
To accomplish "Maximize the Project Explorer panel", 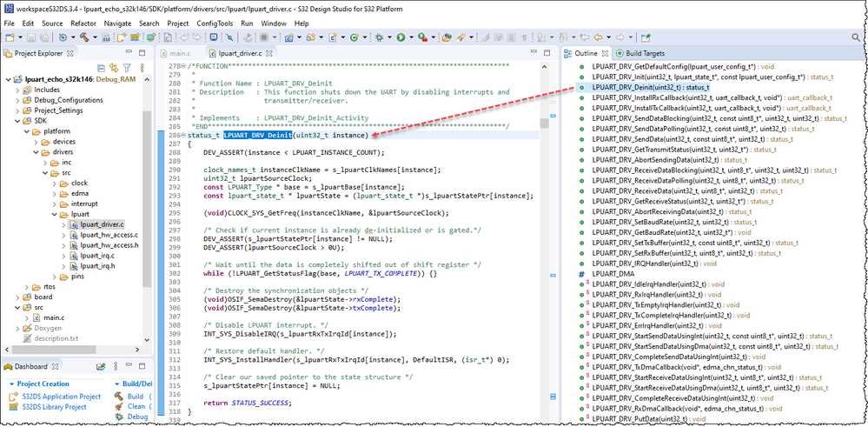I will click(142, 53).
